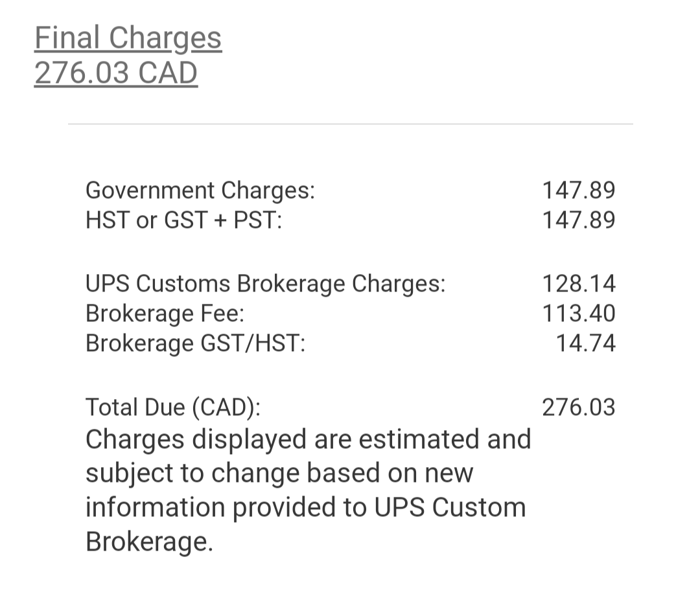The height and width of the screenshot is (594, 700).
Task: Select the Government Charges label
Action: 200,190
